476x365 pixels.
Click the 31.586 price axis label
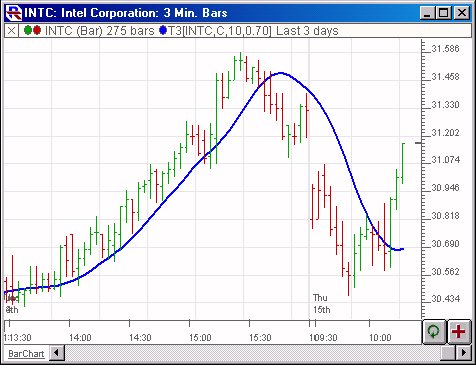pyautogui.click(x=445, y=49)
